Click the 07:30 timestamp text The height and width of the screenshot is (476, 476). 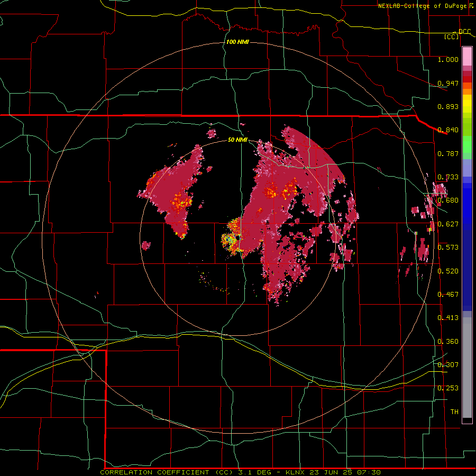[368, 472]
